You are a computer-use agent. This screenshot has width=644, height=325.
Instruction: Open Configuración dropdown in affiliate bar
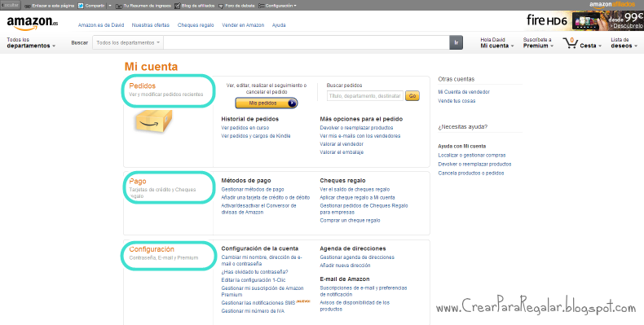click(x=278, y=6)
